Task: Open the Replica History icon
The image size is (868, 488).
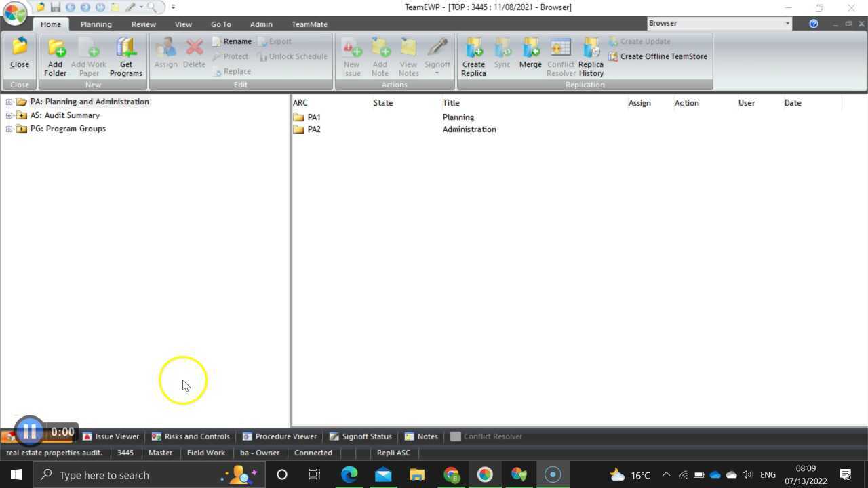Action: (x=591, y=56)
